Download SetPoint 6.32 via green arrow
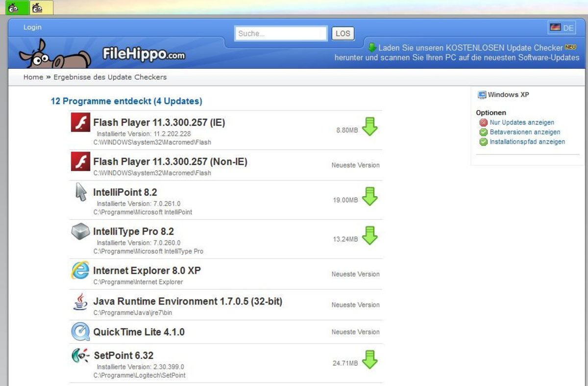Viewport: 588px width, 386px height. click(370, 360)
